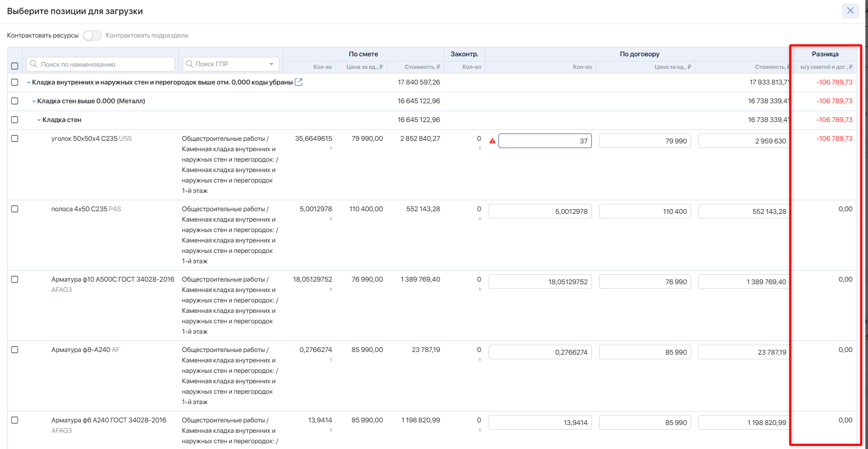Image resolution: width=868 pixels, height=449 pixels.
Task: Click magnifier icon in name search field
Action: 34,64
